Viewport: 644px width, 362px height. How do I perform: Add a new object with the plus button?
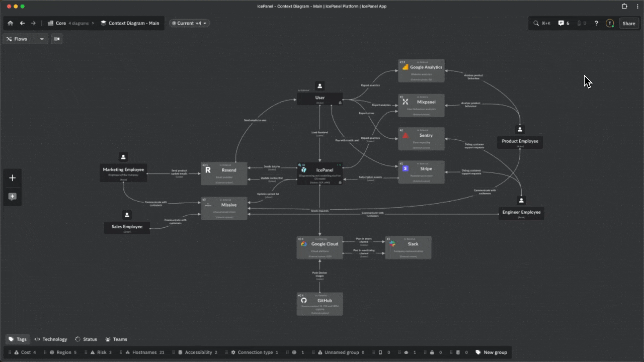click(13, 177)
